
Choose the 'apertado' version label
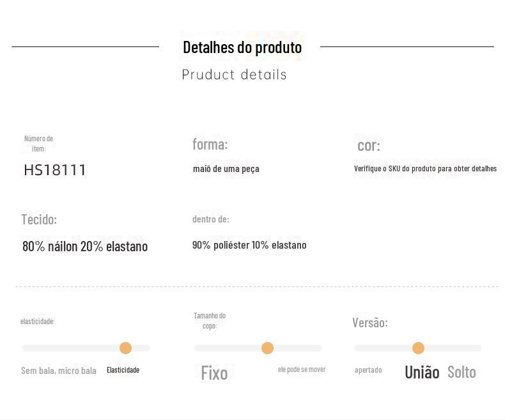point(368,370)
